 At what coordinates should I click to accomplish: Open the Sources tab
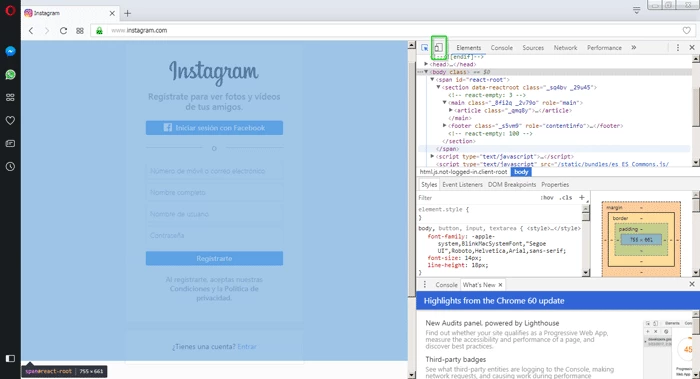533,48
